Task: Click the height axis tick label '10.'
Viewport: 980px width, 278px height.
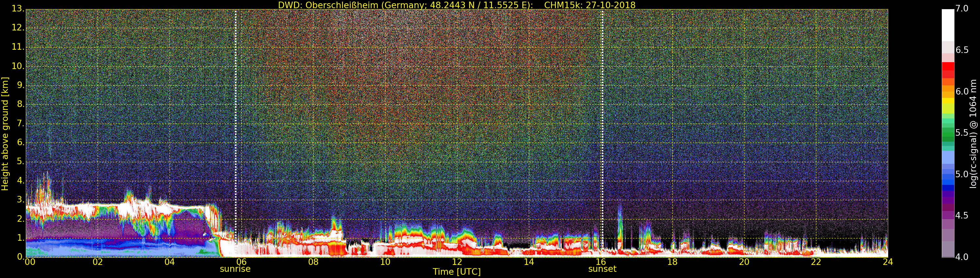Action: point(18,66)
